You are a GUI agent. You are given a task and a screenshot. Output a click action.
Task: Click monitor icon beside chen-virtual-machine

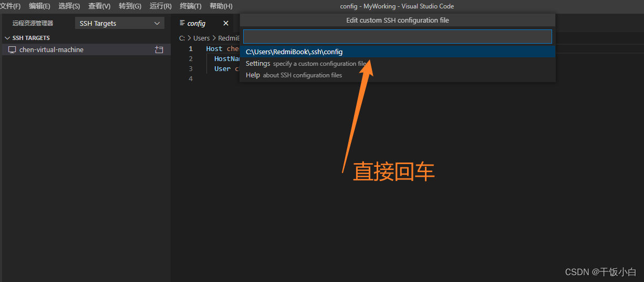coord(12,49)
